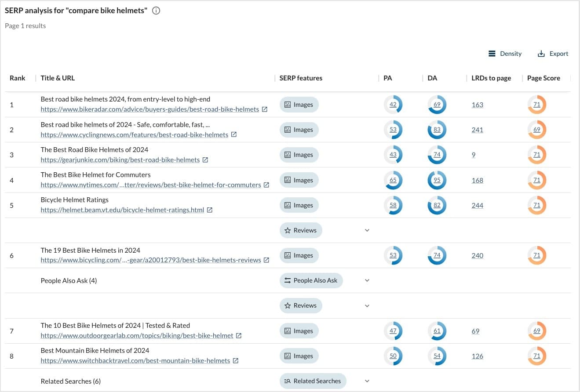Image resolution: width=580 pixels, height=392 pixels.
Task: Expand the Reviews row below People Also Ask
Action: [x=367, y=305]
